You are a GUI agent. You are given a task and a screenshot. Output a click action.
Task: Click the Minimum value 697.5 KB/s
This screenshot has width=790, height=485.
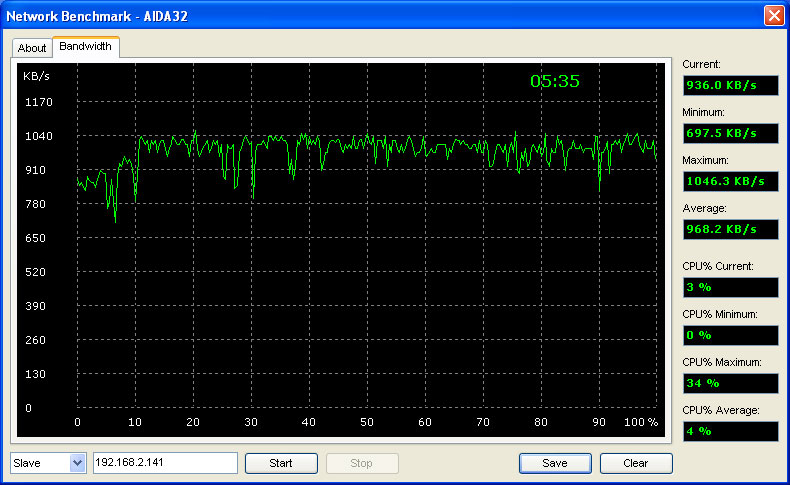point(731,133)
